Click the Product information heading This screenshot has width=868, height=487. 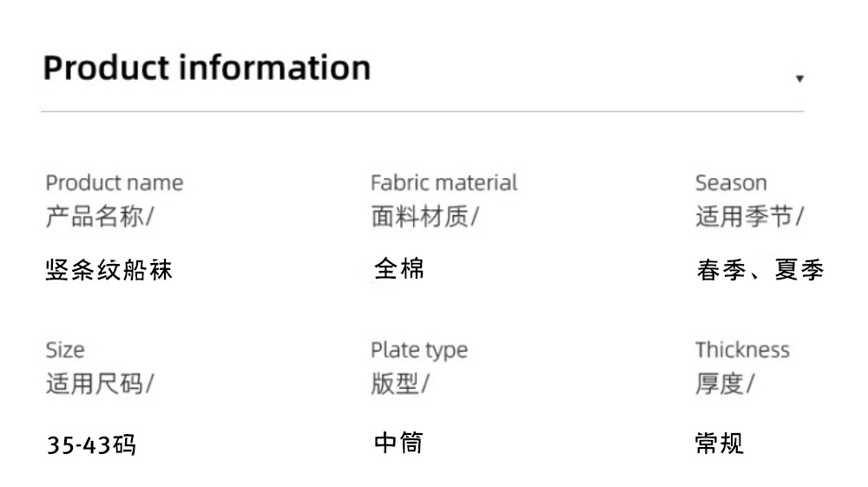(x=207, y=68)
